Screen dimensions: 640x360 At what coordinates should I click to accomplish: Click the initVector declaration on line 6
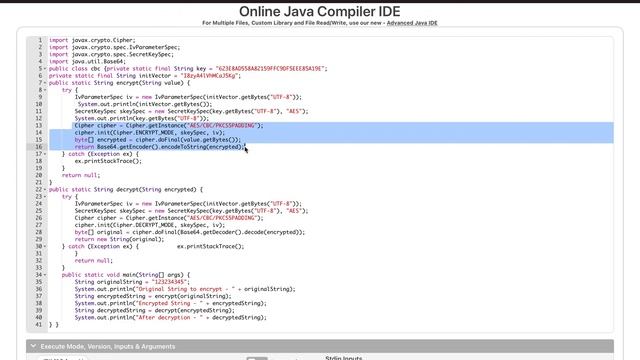(x=145, y=76)
